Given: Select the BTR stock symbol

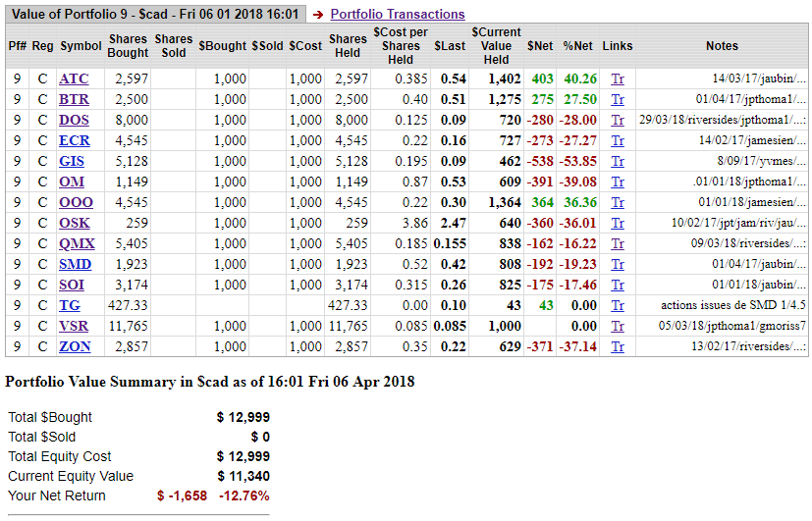Looking at the screenshot, I should pyautogui.click(x=74, y=99).
